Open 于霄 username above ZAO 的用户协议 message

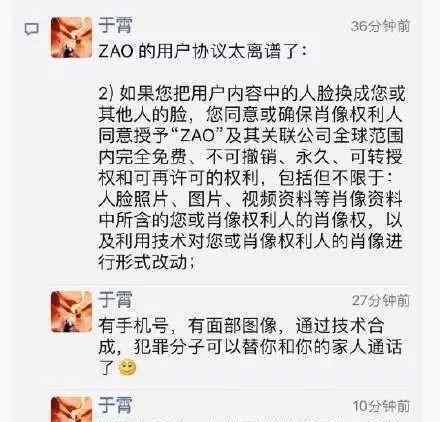coord(115,25)
